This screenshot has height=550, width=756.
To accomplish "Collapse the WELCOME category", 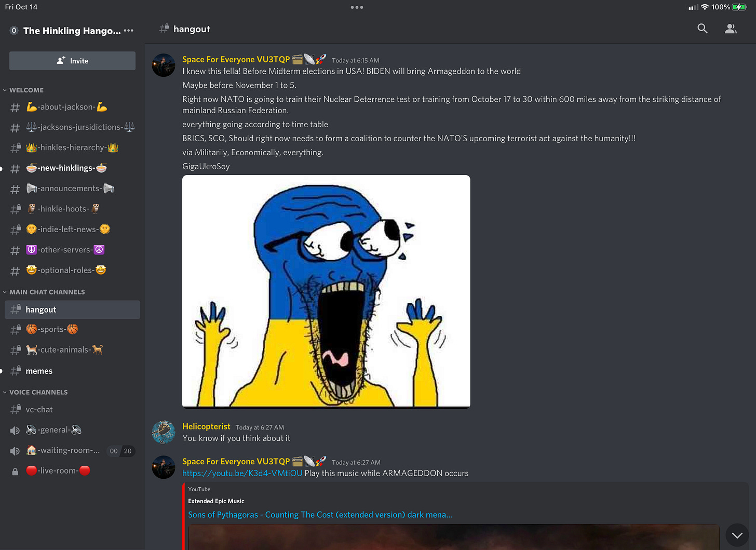I will point(24,90).
